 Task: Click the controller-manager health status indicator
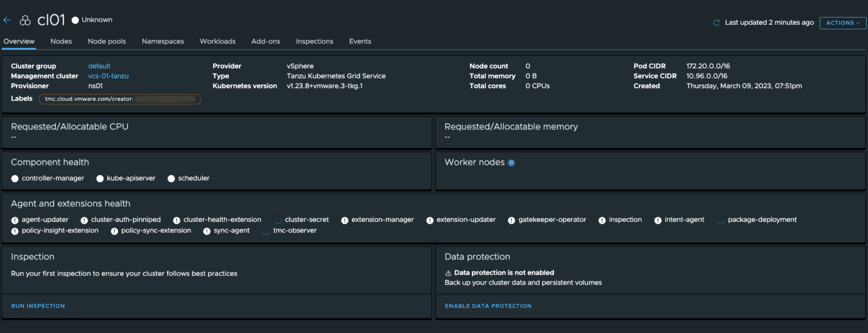[14, 178]
